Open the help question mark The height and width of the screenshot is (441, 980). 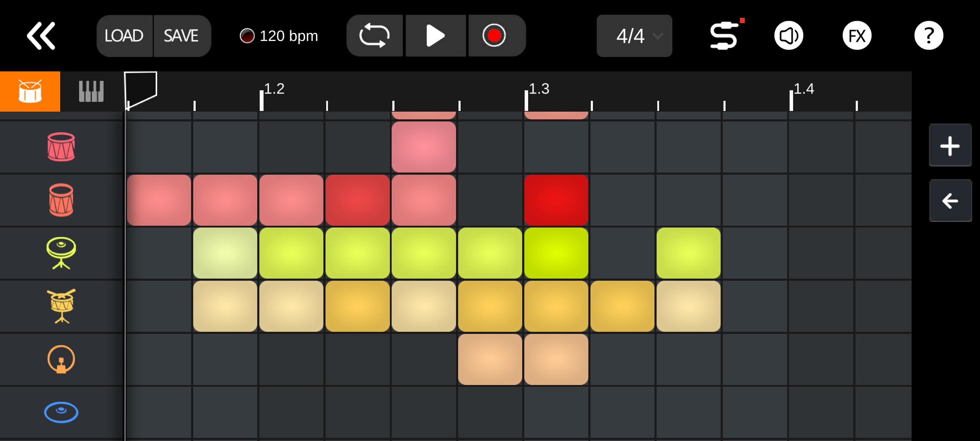click(928, 36)
